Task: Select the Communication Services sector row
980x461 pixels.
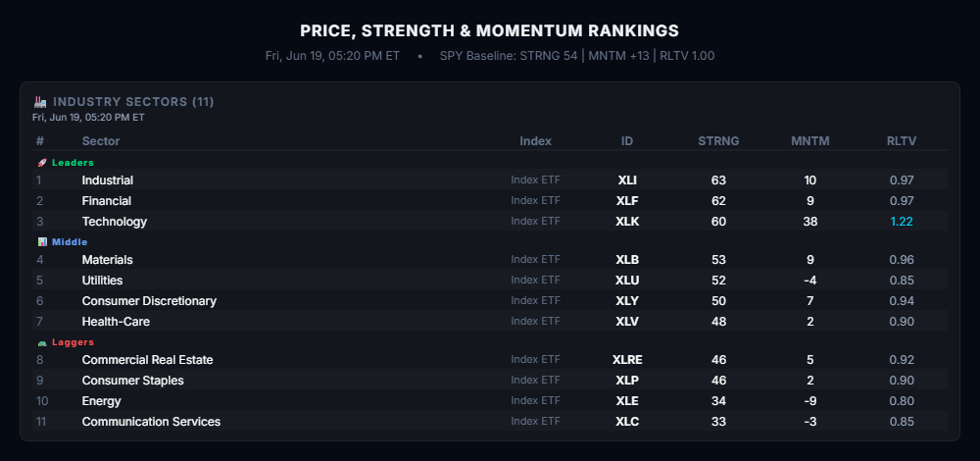Action: 490,422
